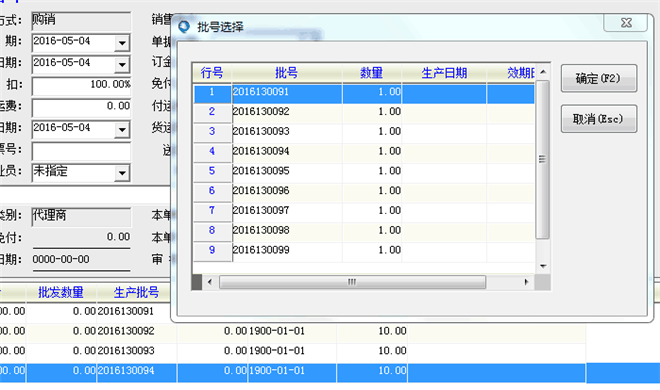Click row number 1 header cell
The image size is (660, 390).
212,93
